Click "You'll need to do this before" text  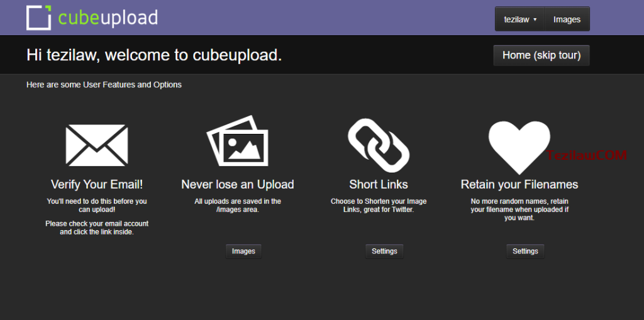pyautogui.click(x=97, y=206)
